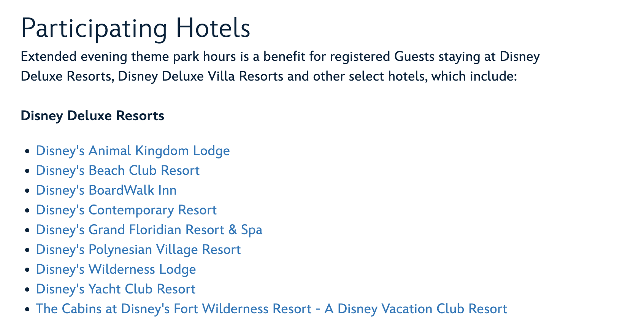Click the bullet beside Beach Club Resort
Image resolution: width=644 pixels, height=333 pixels.
click(27, 171)
